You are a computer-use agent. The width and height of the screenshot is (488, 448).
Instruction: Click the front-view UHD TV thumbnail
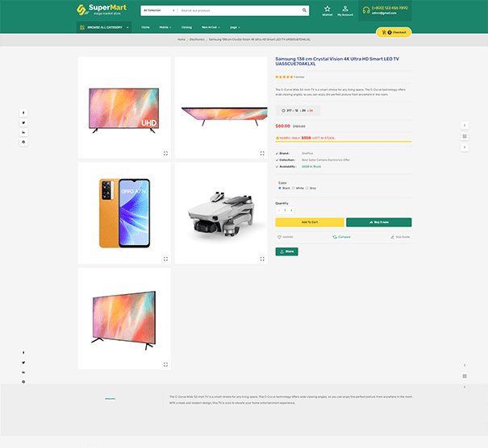pos(124,108)
